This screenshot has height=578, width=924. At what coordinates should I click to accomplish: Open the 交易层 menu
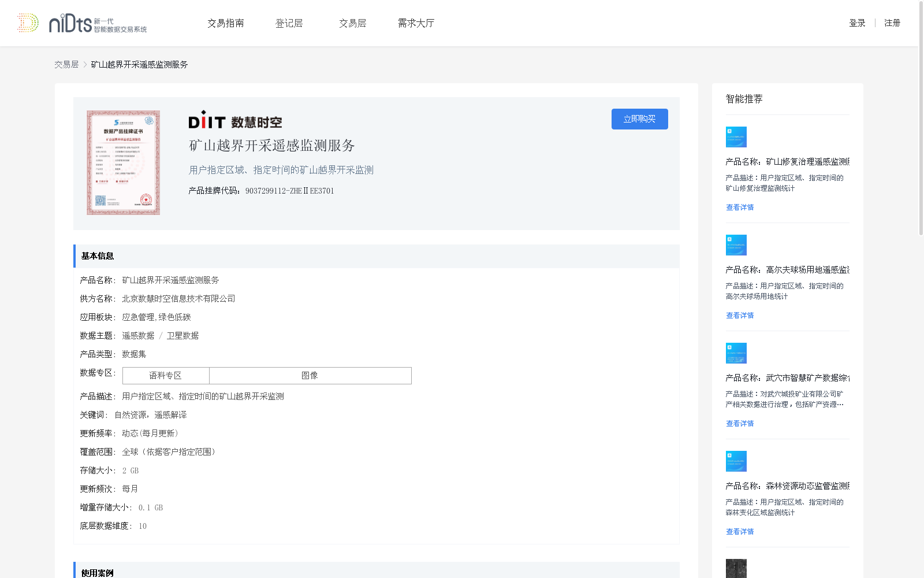[x=353, y=23]
